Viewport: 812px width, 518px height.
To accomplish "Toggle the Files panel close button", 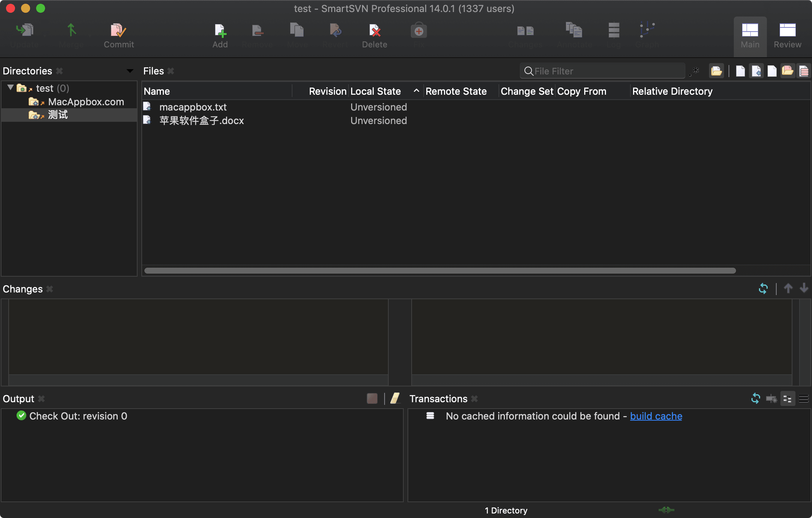I will tap(171, 71).
